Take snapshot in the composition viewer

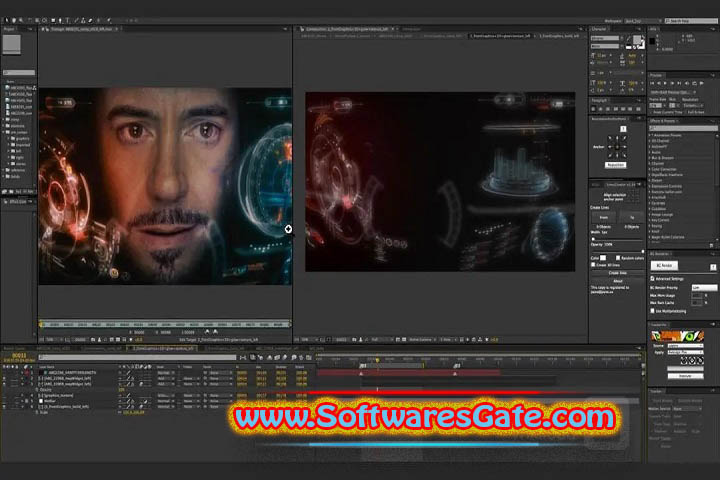[x=354, y=339]
